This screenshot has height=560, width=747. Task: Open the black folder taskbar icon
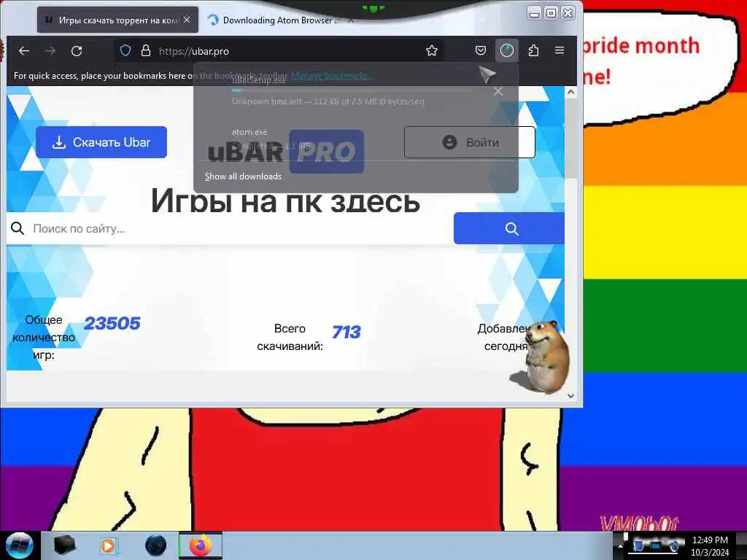[x=64, y=545]
